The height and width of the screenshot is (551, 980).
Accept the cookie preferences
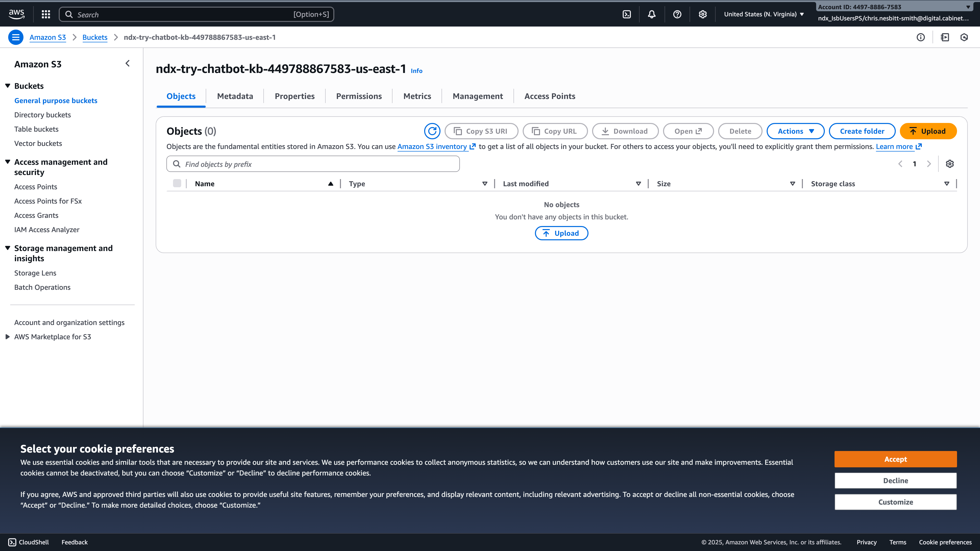click(x=896, y=459)
